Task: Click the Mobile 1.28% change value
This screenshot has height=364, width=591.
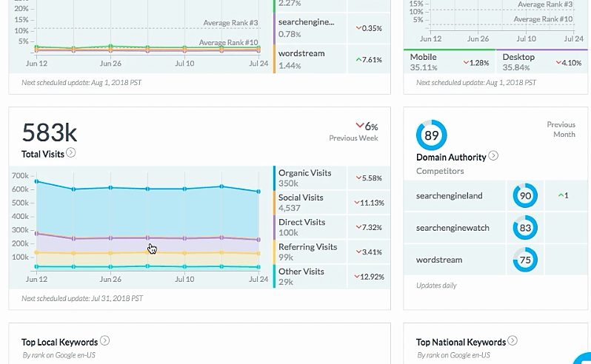Action: pyautogui.click(x=476, y=63)
